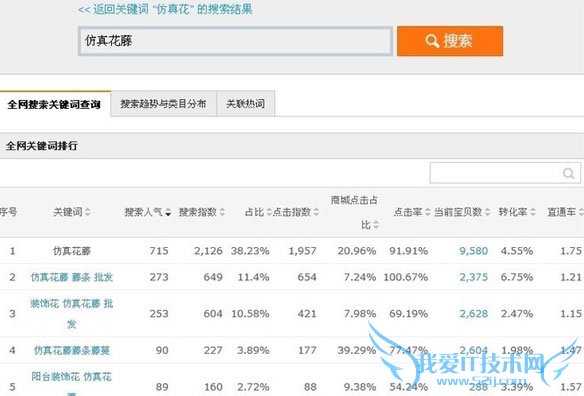
Task: Click the 仿真花藤 keyword in row 1
Action: pos(72,251)
